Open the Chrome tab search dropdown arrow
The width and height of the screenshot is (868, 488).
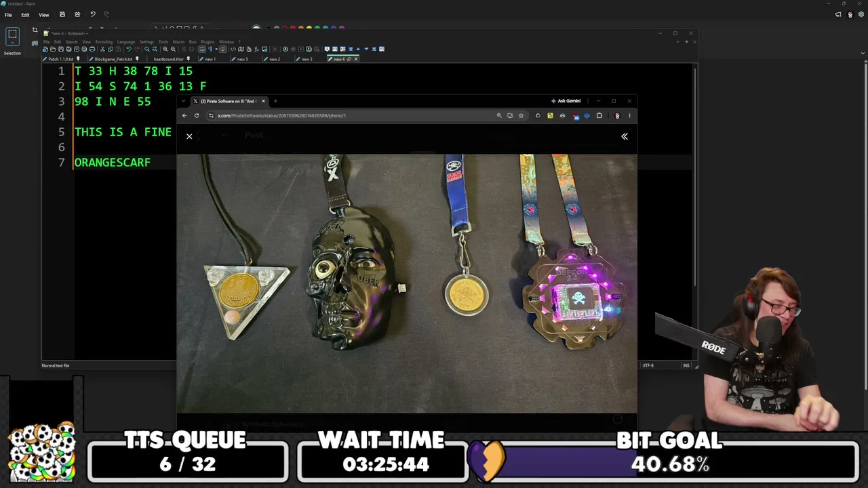click(184, 101)
